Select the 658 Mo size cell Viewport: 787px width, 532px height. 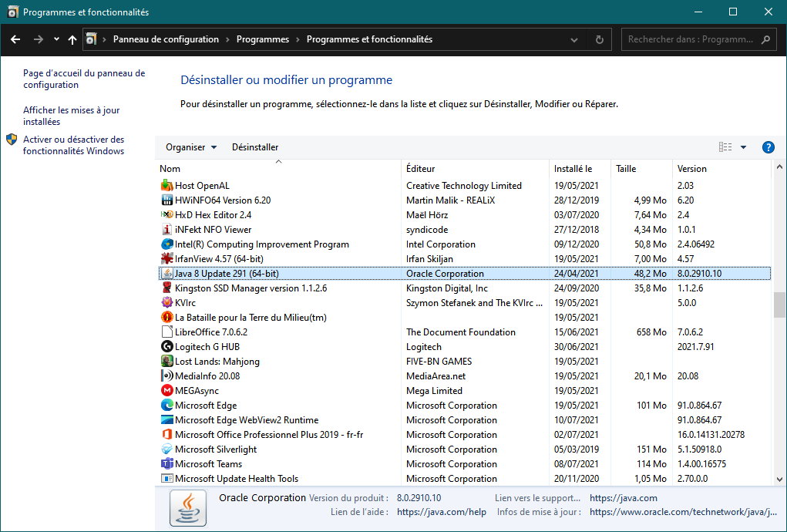pos(651,332)
